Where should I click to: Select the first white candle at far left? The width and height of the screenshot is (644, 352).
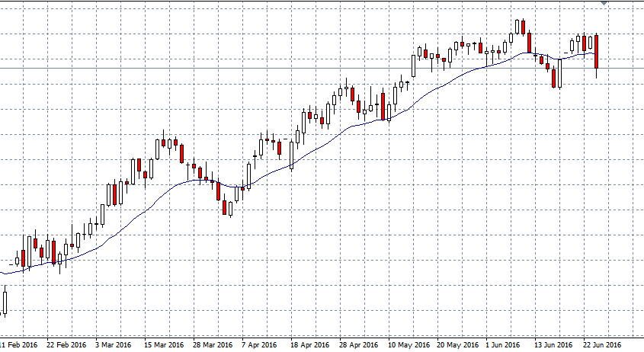pos(5,302)
